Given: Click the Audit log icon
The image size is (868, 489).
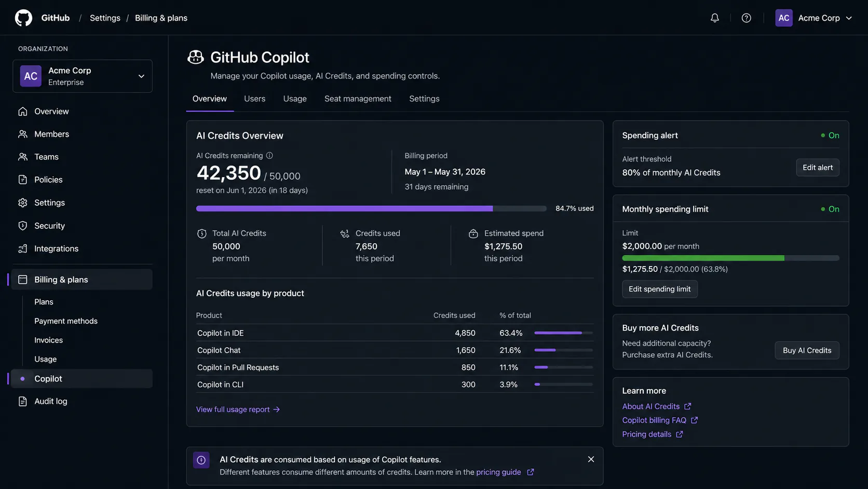Looking at the screenshot, I should click(x=22, y=401).
